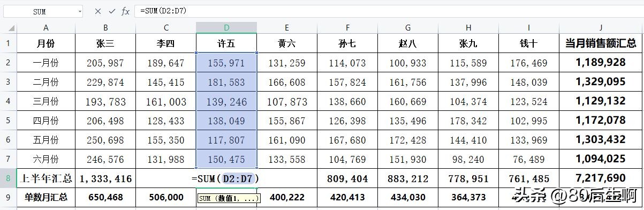
Task: Click the 钱十 header cell
Action: point(529,43)
